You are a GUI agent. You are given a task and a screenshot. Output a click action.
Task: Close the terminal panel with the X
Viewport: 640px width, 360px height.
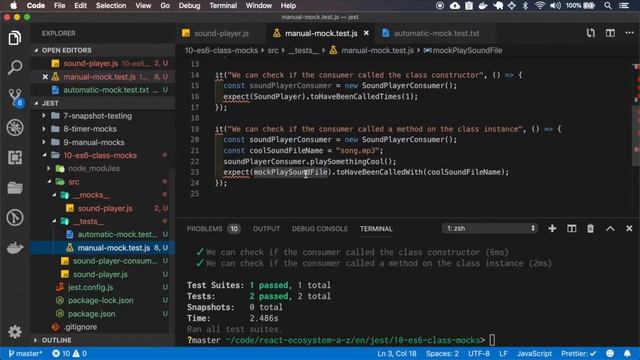point(629,229)
